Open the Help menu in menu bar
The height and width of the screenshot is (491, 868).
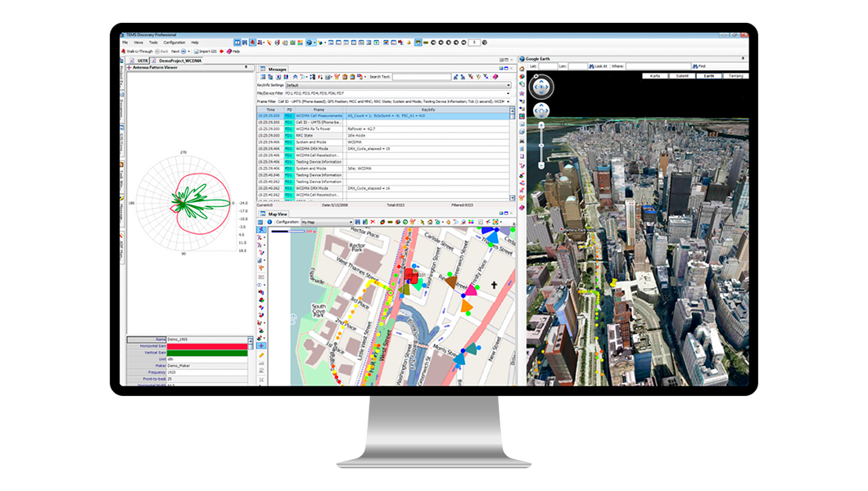(x=195, y=43)
